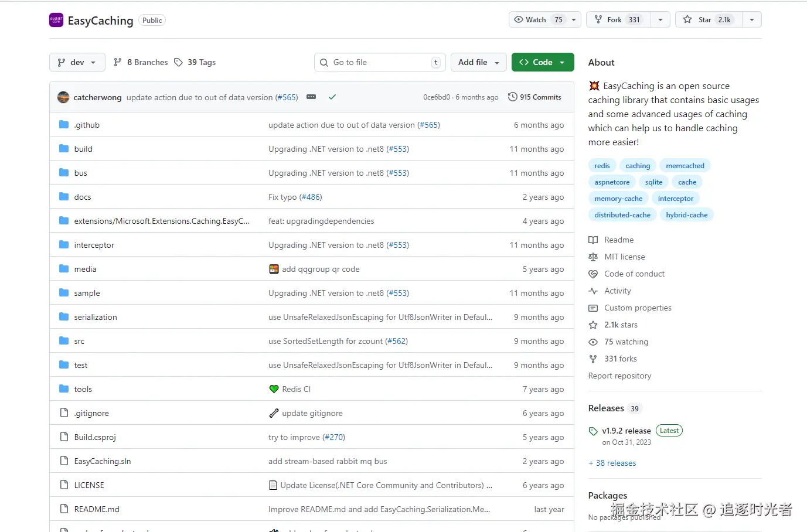This screenshot has width=807, height=532.
Task: Select the redis topic tag
Action: [x=602, y=166]
